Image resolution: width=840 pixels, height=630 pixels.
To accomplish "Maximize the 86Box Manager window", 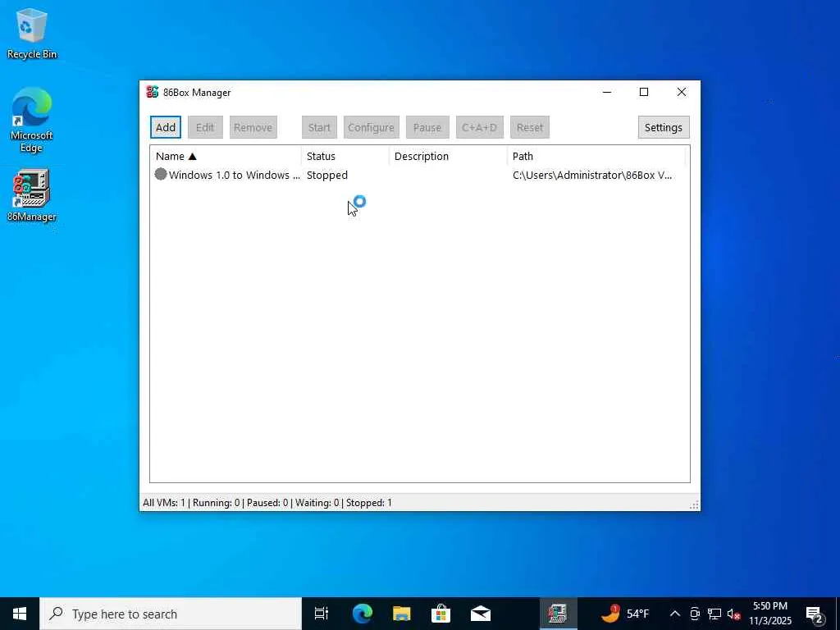I will pos(644,92).
